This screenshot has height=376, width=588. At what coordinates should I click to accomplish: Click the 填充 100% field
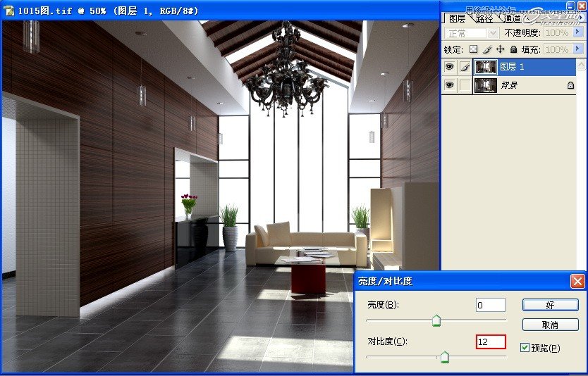tap(558, 49)
